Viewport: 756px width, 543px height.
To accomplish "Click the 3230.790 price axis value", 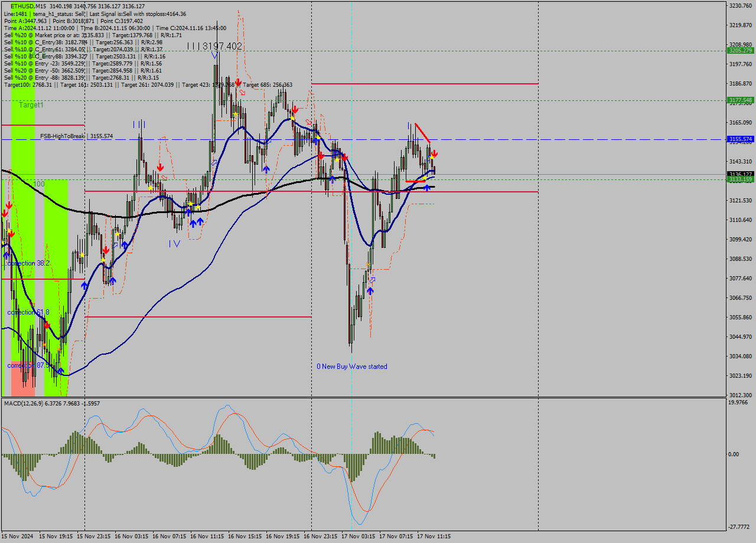I will pyautogui.click(x=741, y=6).
